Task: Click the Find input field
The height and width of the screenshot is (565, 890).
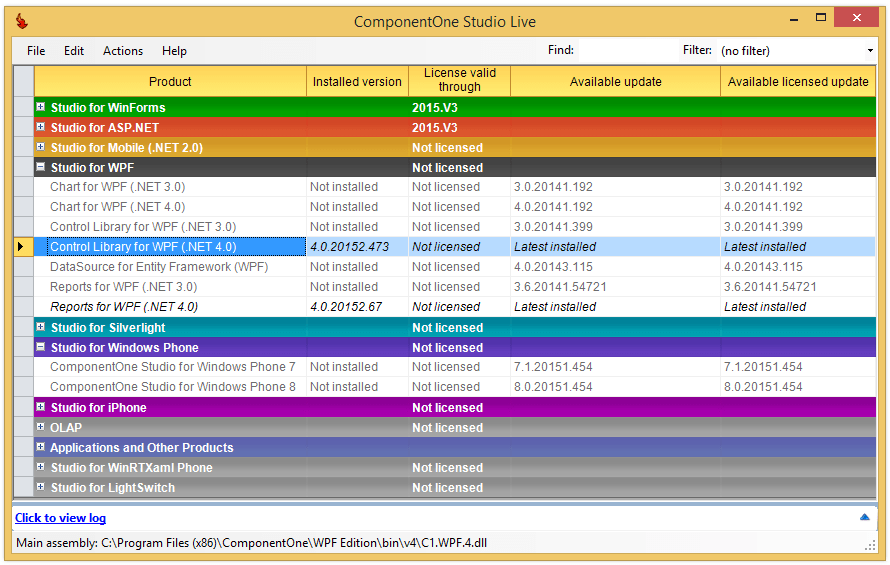Action: pyautogui.click(x=627, y=51)
